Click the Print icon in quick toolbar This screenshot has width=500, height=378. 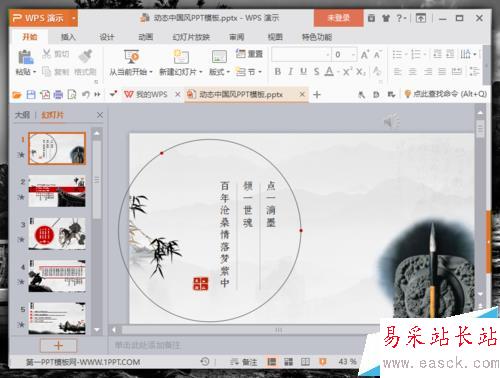coord(58,95)
